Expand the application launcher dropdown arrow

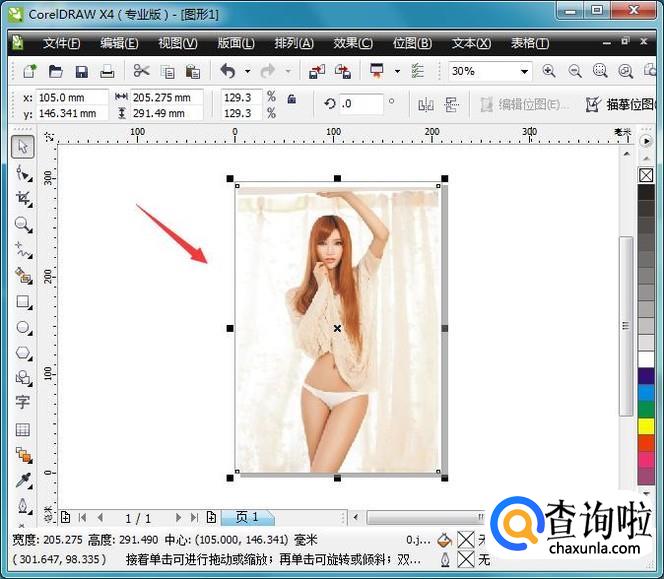(397, 72)
